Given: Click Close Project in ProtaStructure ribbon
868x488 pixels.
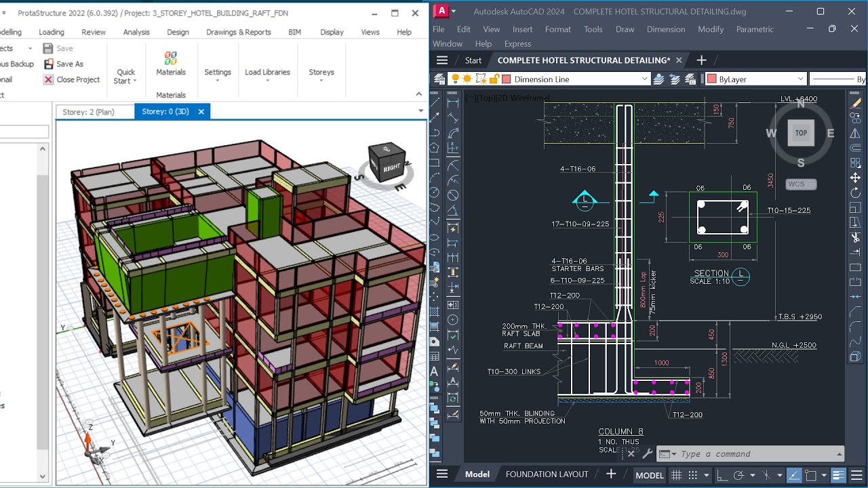Looking at the screenshot, I should coord(72,79).
